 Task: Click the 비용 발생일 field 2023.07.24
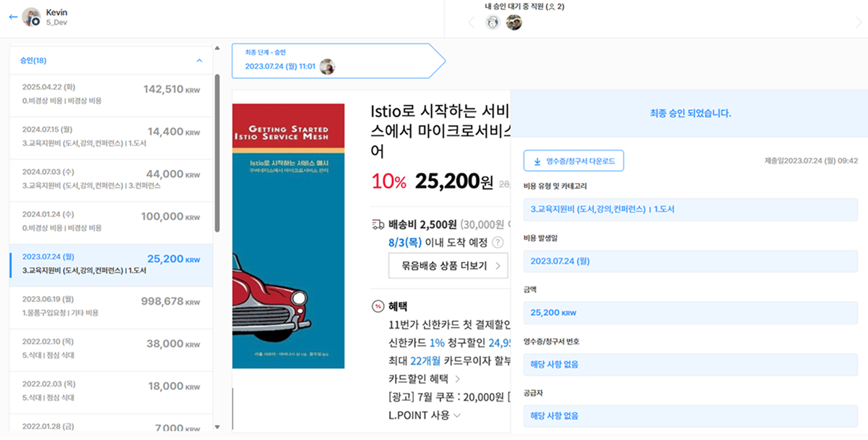pyautogui.click(x=691, y=261)
